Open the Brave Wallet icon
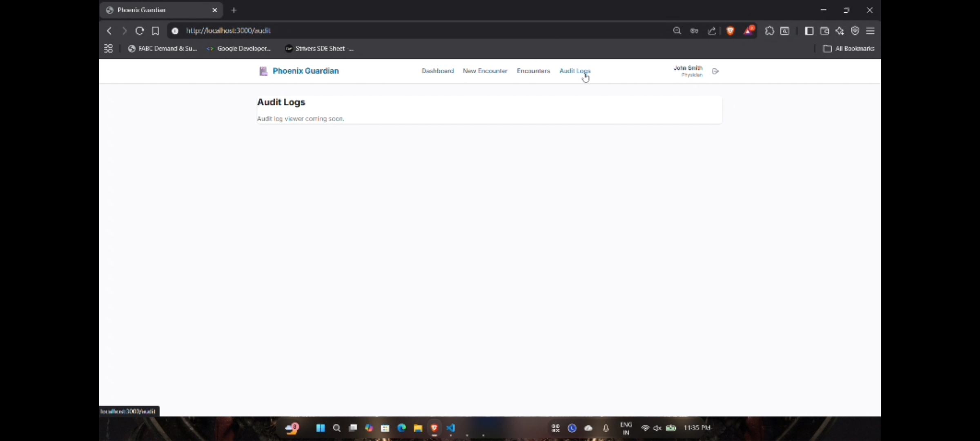The height and width of the screenshot is (441, 980). pos(824,31)
